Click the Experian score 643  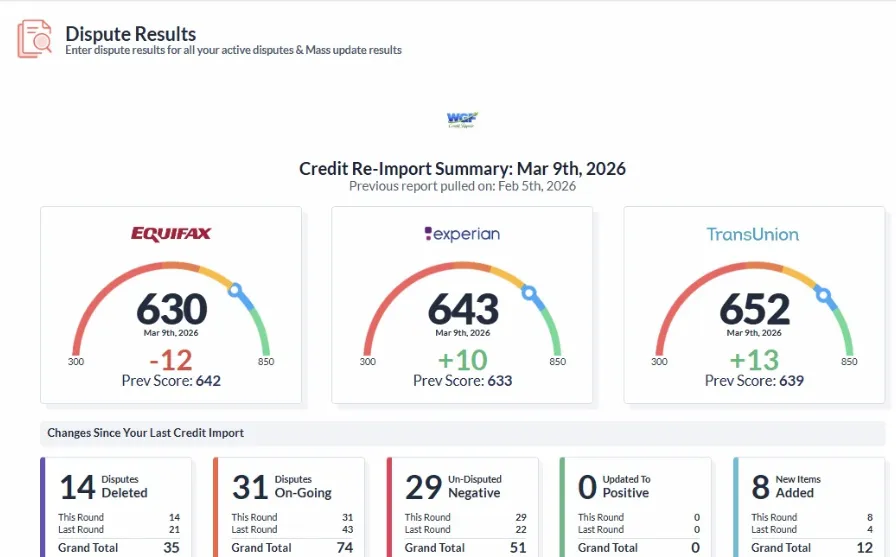[463, 309]
